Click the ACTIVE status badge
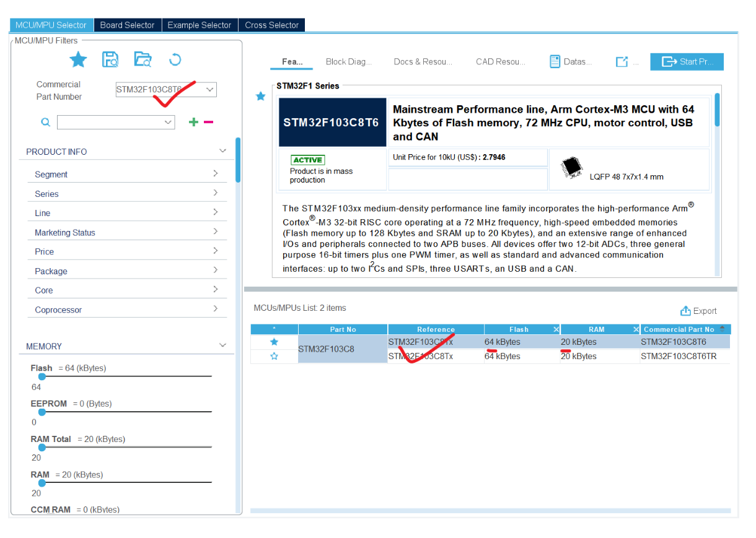 (x=307, y=160)
